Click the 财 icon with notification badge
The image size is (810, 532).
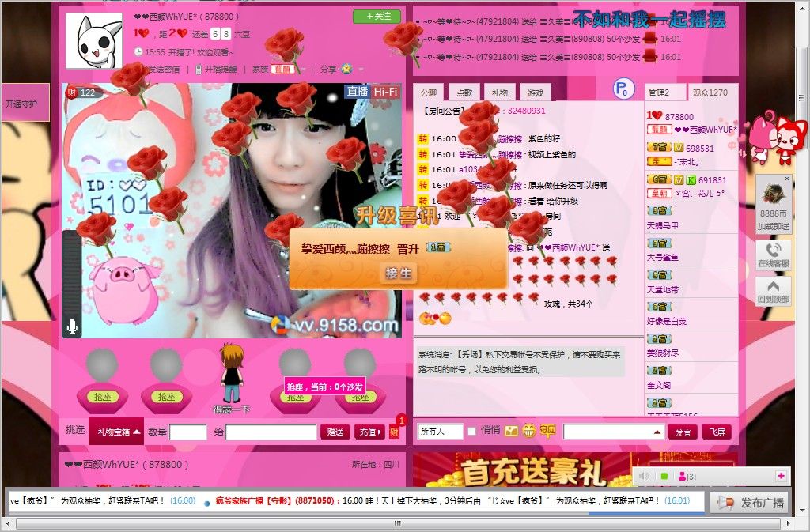click(x=395, y=431)
